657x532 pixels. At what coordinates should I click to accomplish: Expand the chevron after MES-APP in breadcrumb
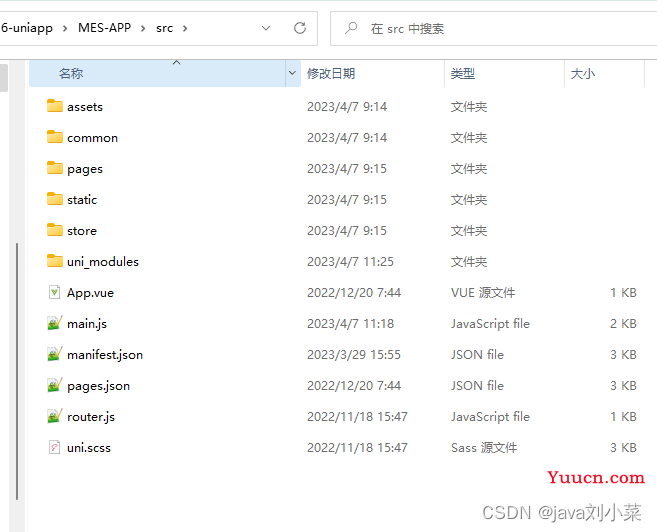(x=143, y=28)
